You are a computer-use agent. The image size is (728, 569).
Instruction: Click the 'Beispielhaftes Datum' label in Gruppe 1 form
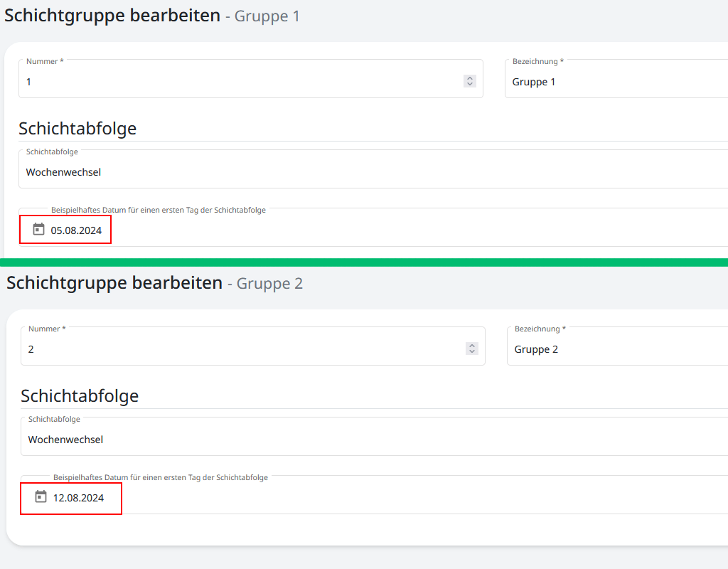tap(159, 211)
